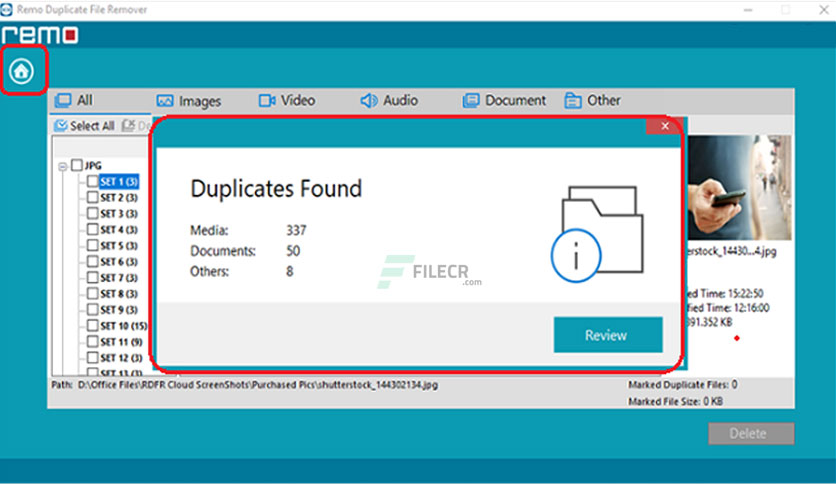Select the SET 11 (9) tree row
The width and height of the screenshot is (836, 484).
coord(121,342)
